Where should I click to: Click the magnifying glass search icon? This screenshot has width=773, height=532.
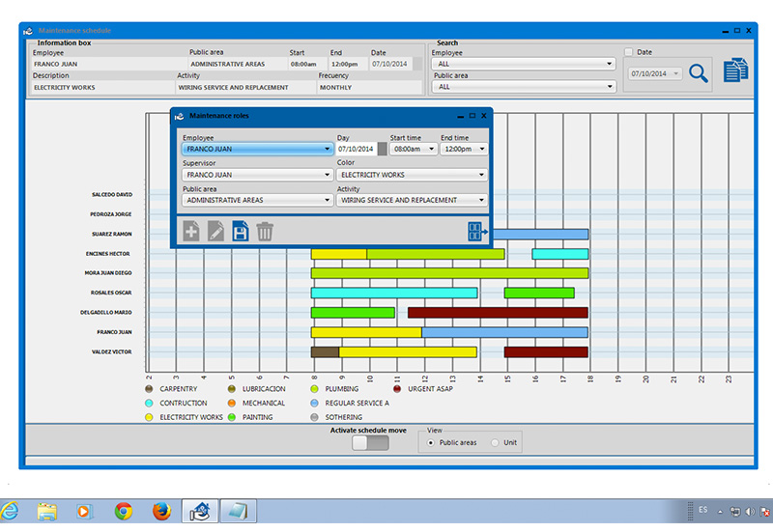[x=699, y=71]
